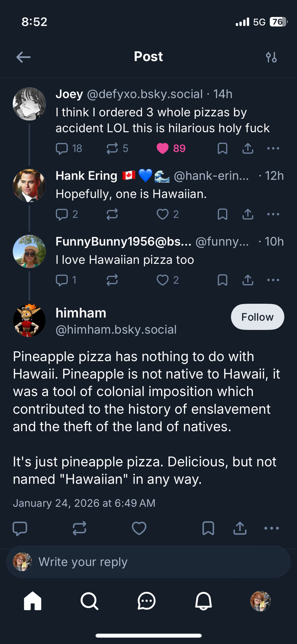Viewport: 297px width, 644px height.
Task: Bookmark Hank Ering's reply
Action: pyautogui.click(x=222, y=214)
